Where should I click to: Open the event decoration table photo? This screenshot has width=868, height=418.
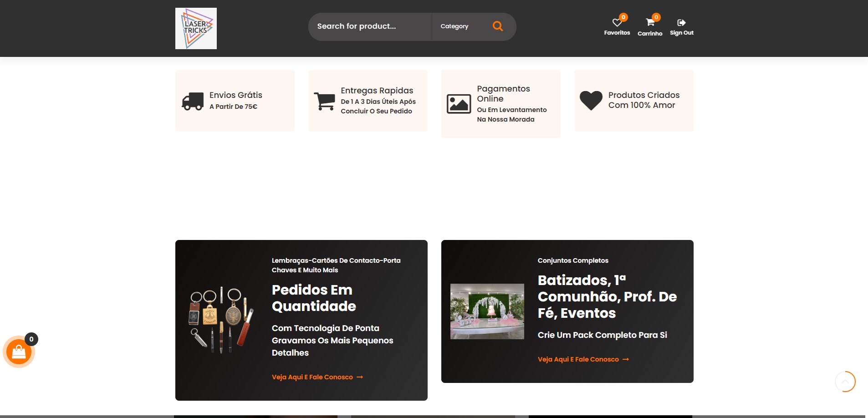(487, 311)
